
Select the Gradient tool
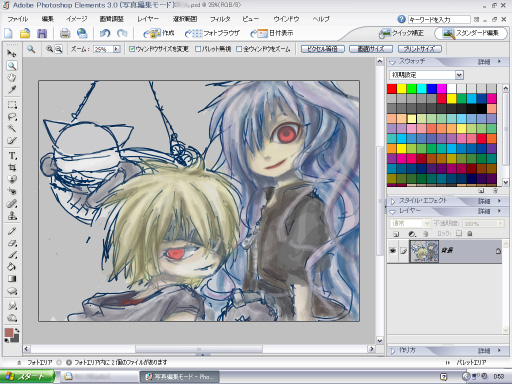12,279
